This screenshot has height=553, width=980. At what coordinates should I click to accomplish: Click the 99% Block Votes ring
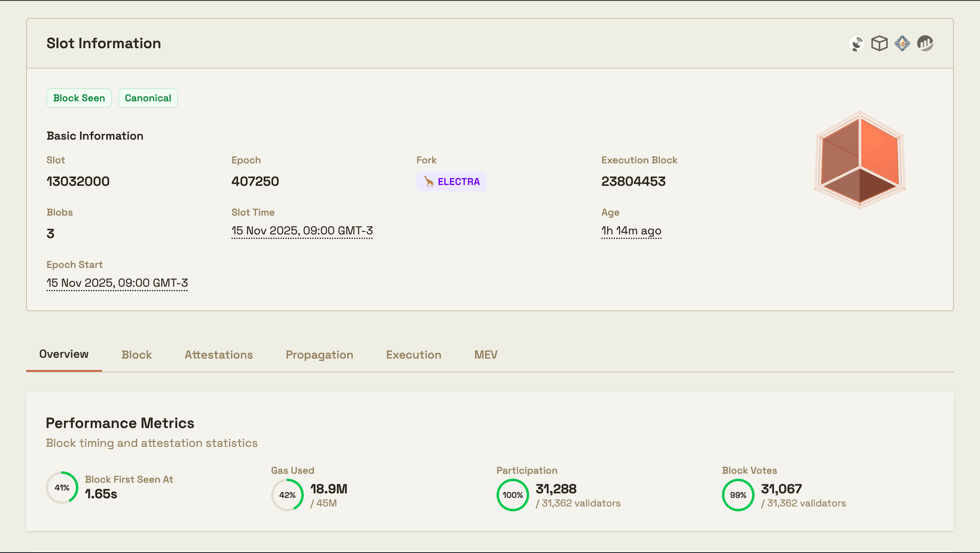pyautogui.click(x=738, y=495)
